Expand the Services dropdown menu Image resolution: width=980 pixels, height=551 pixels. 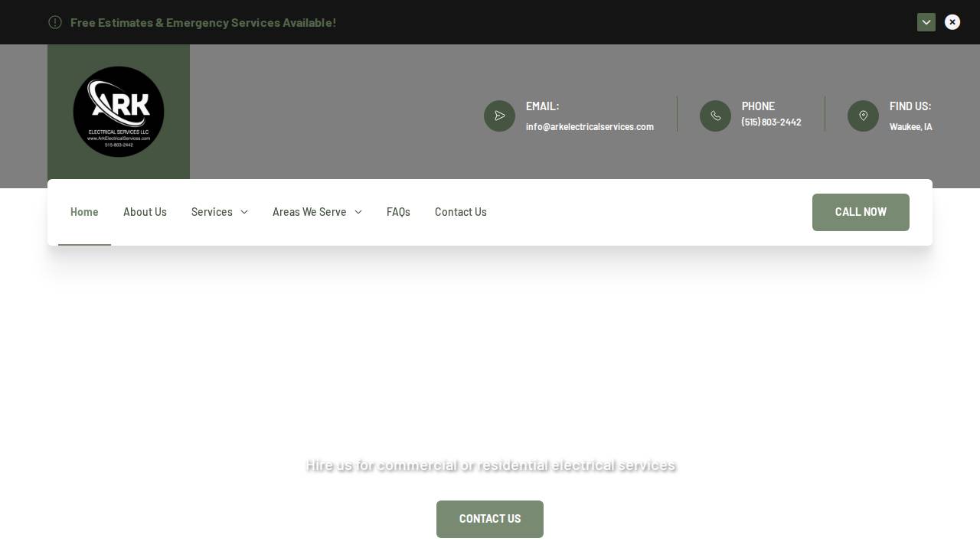[x=220, y=212]
